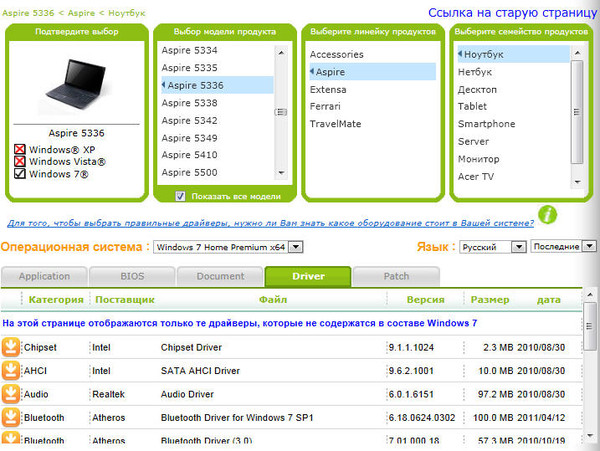Sort by Версия column header
600x451 pixels.
(x=426, y=300)
